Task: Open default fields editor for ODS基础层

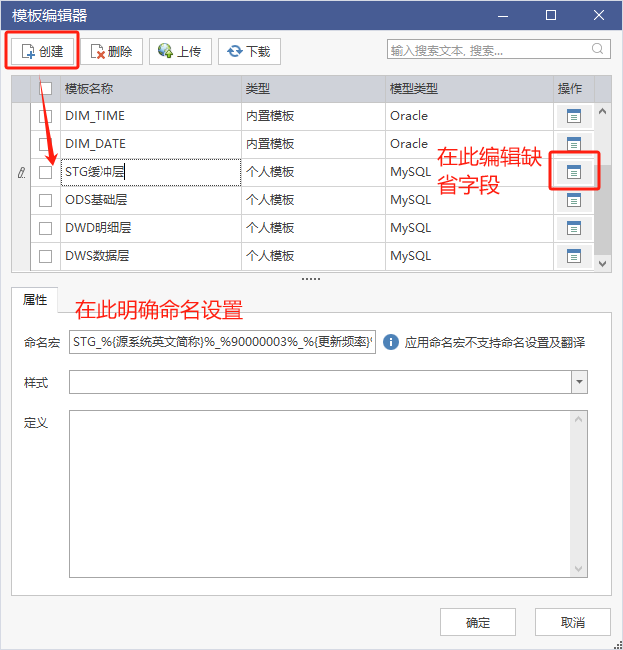Action: [574, 200]
